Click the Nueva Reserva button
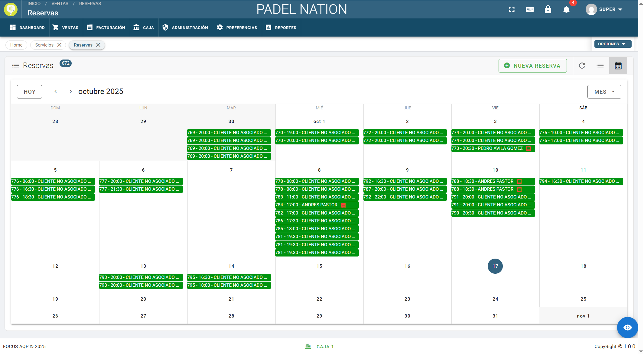 click(532, 66)
